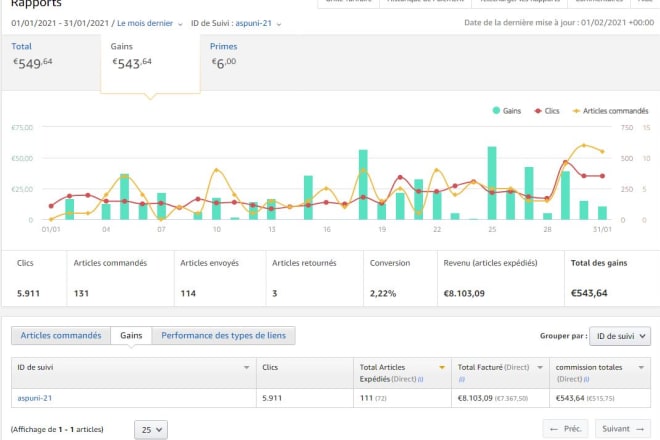This screenshot has width=660, height=440.
Task: Switch to Performance des types de liens tab
Action: tap(224, 336)
